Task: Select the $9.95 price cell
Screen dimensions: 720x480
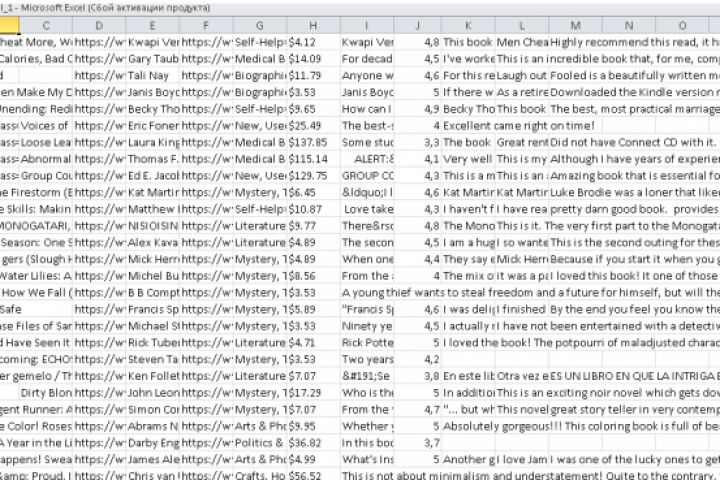Action: tap(314, 426)
